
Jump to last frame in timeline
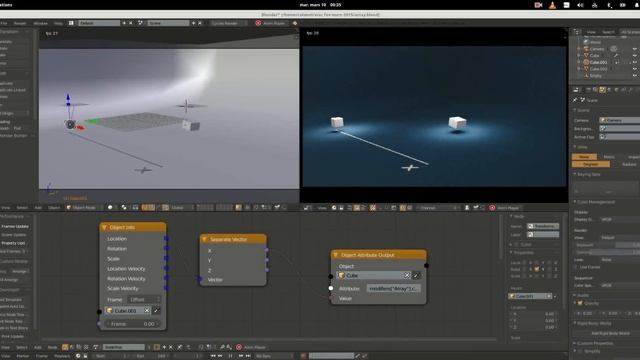point(248,356)
